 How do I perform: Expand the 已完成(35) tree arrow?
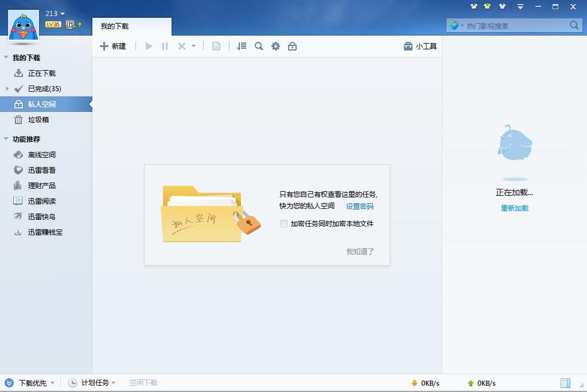[x=7, y=89]
